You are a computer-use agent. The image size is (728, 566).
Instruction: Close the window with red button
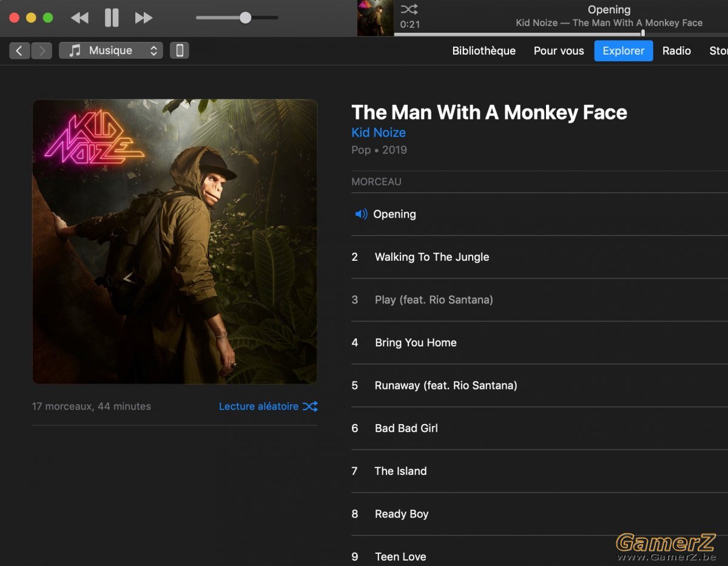pyautogui.click(x=15, y=18)
